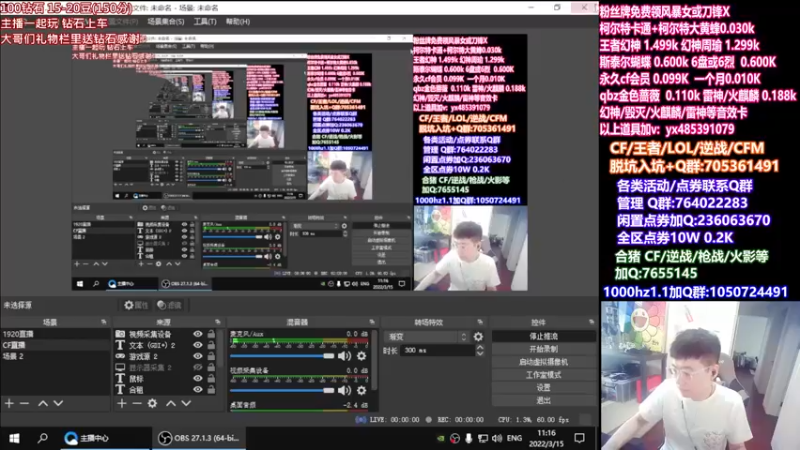The image size is (800, 450).
Task: Adjust the 麦克风/Aux volume slider
Action: point(282,356)
